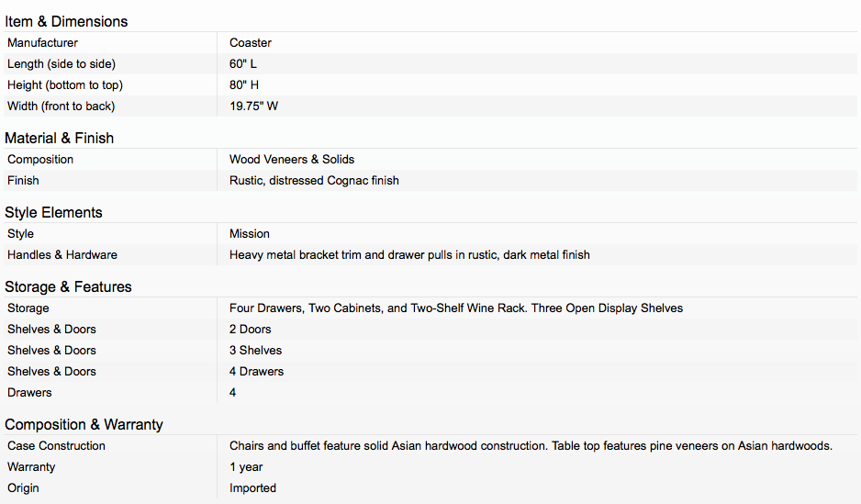The height and width of the screenshot is (504, 861).
Task: Click the Material & Finish heading
Action: coord(60,138)
